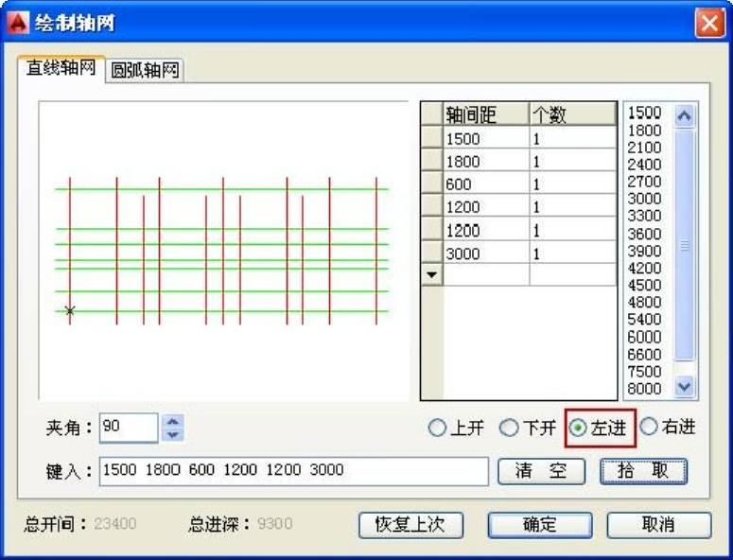Click the 夹角 angle input field
Viewport: 733px width, 560px height.
129,428
